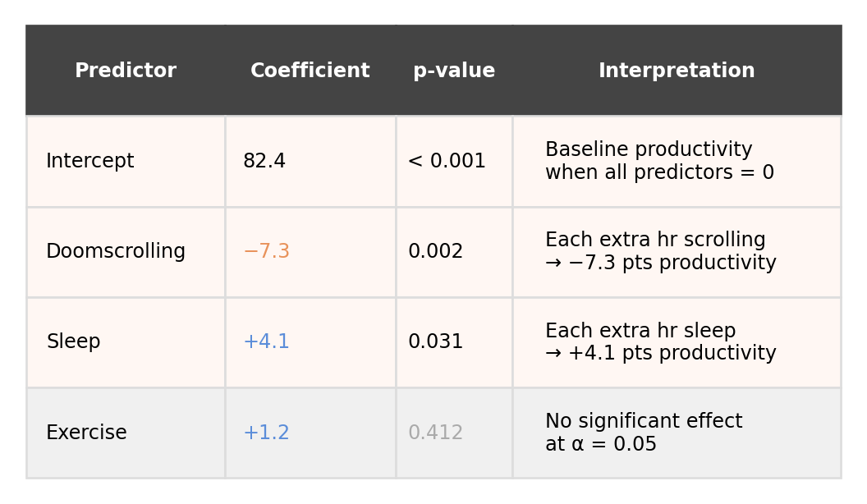
Task: Click the 0.002 p-value cell
Action: pyautogui.click(x=454, y=252)
